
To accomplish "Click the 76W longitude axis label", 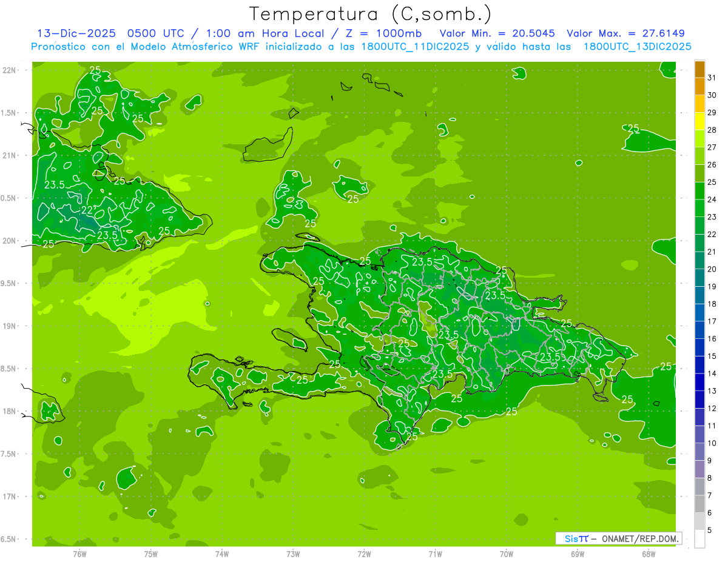I will coord(79,554).
